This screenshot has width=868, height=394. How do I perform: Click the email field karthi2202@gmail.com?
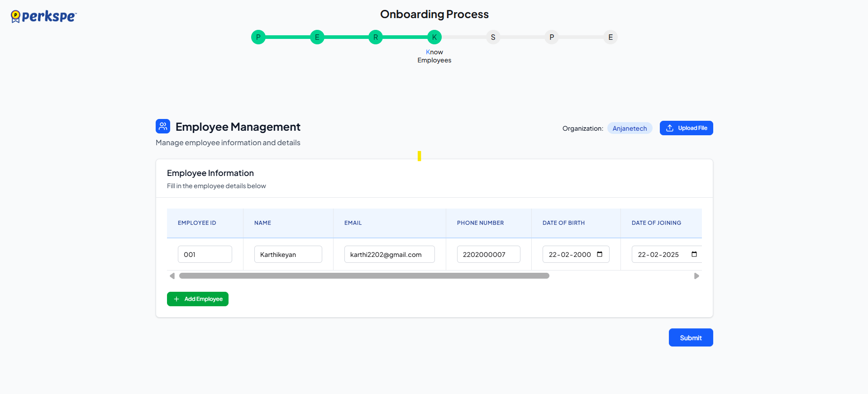point(389,254)
